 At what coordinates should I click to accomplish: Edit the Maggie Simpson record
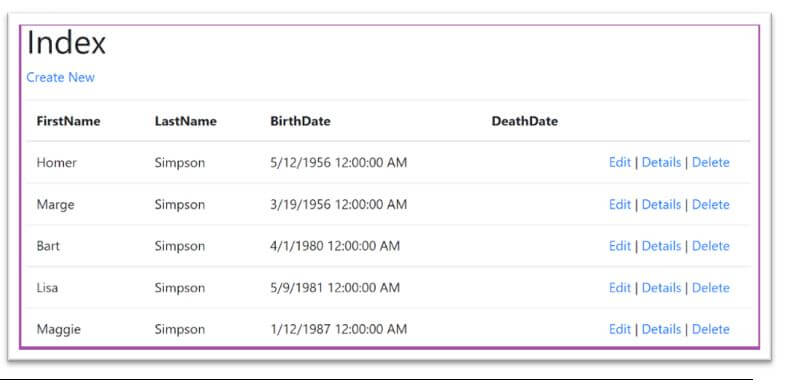[x=620, y=329]
